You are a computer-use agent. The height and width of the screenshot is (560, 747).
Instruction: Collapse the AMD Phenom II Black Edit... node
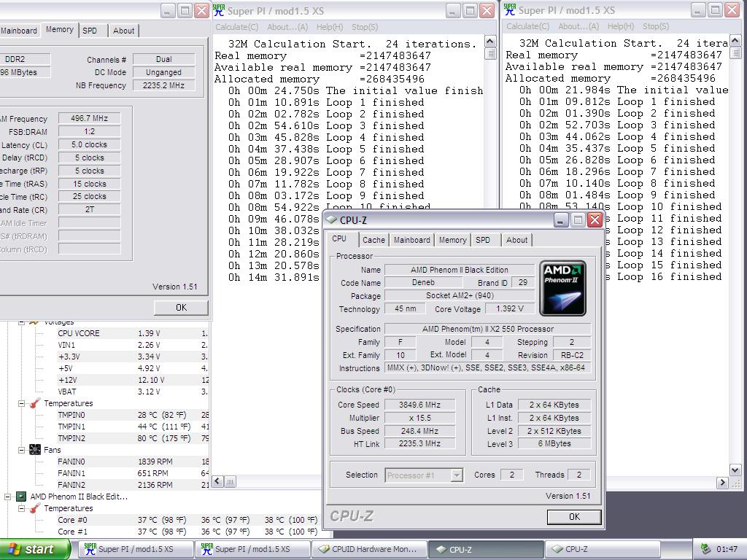[7, 497]
